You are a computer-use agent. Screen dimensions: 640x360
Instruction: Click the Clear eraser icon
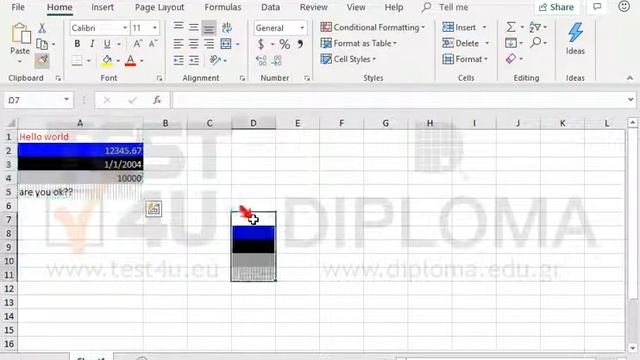[511, 59]
